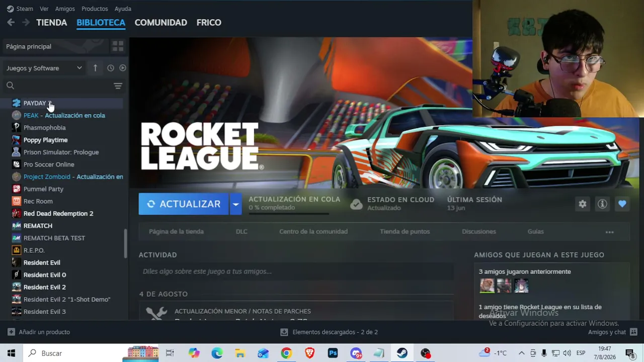Open Amigos y chat
This screenshot has height=362, width=644.
click(613, 332)
